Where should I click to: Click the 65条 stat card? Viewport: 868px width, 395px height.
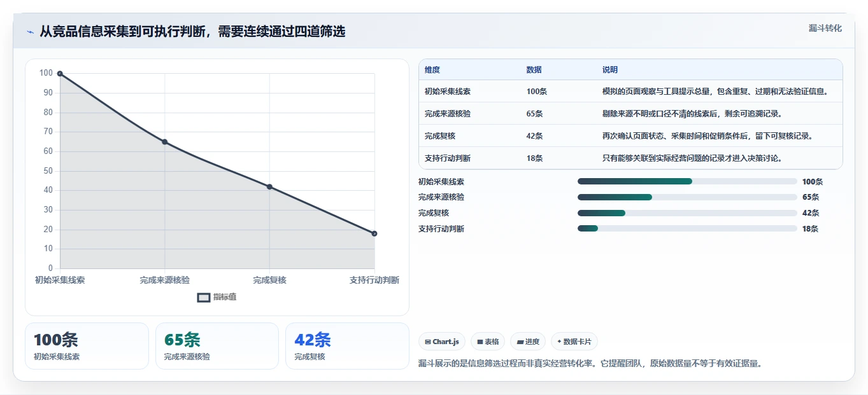217,346
